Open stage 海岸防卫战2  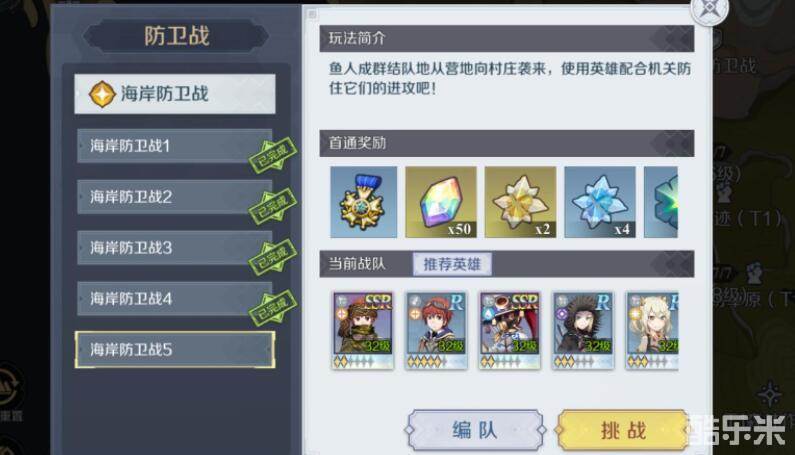(175, 197)
